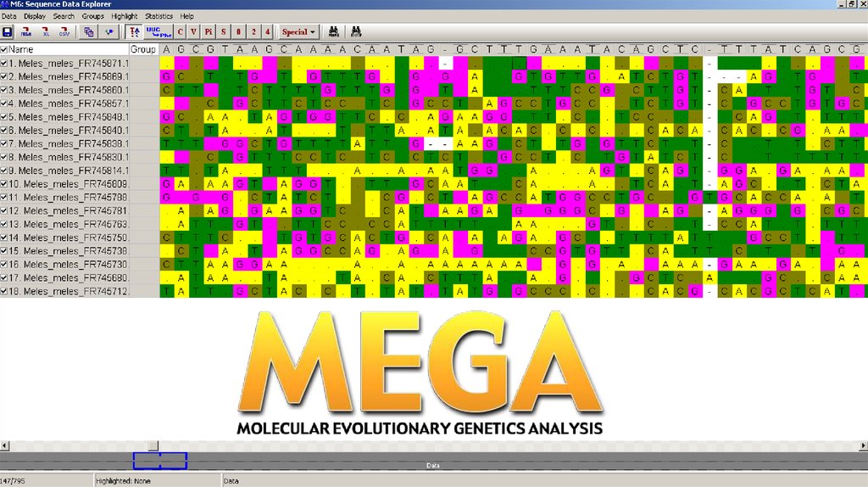The height and width of the screenshot is (487, 868).
Task: Toggle the Conserved sites 'C' button
Action: (180, 32)
